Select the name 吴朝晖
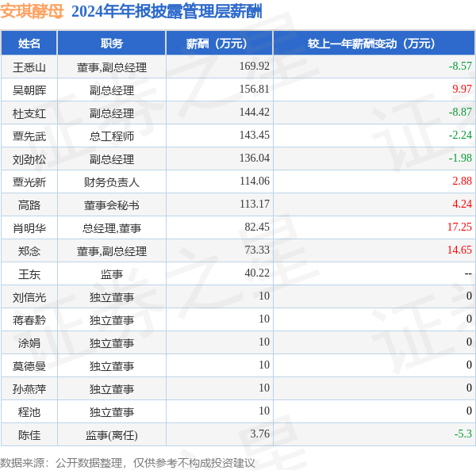Image resolution: width=476 pixels, height=470 pixels. [29, 90]
